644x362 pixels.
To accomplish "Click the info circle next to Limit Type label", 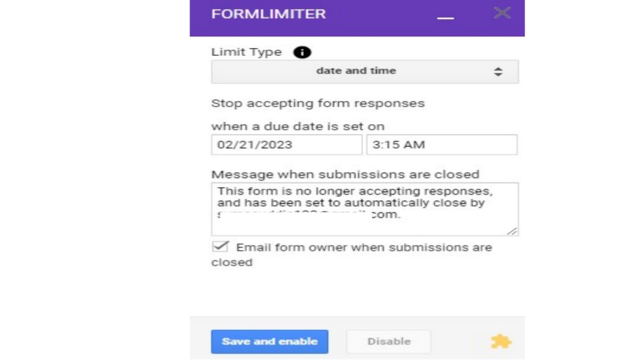I will tap(302, 52).
